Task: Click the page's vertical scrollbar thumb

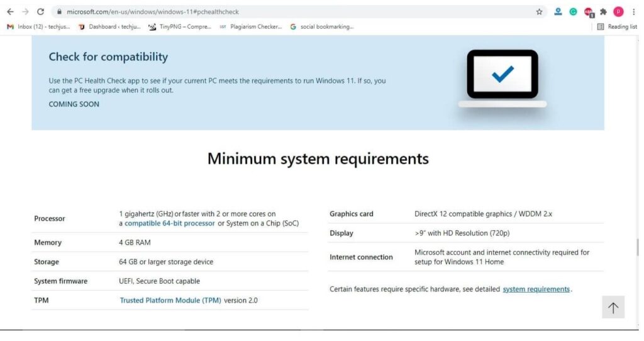Action: point(639,247)
